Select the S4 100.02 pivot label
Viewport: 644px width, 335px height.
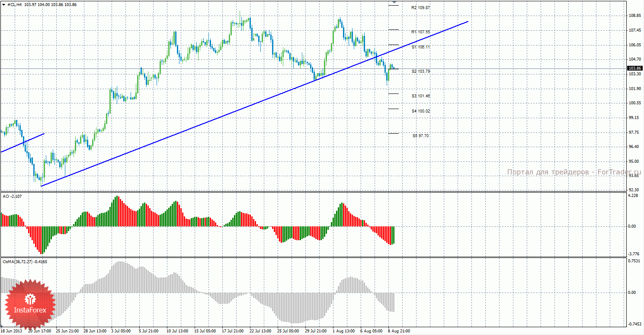coord(420,111)
